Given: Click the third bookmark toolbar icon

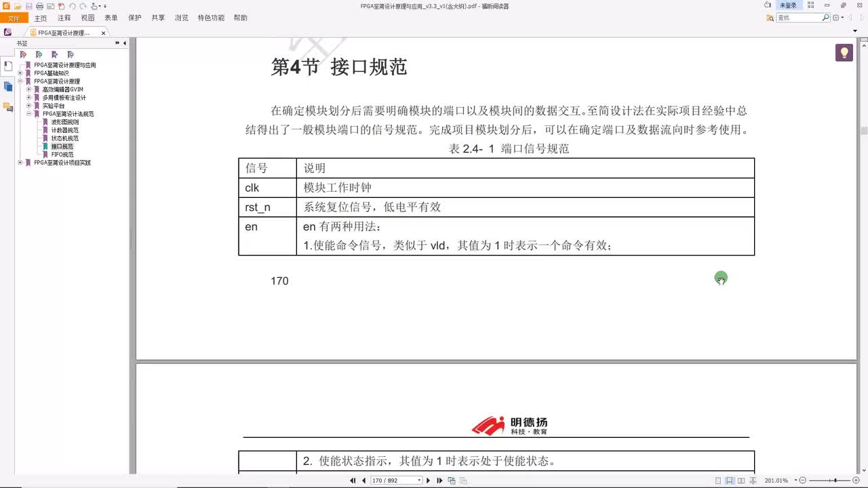Looking at the screenshot, I should 54,54.
